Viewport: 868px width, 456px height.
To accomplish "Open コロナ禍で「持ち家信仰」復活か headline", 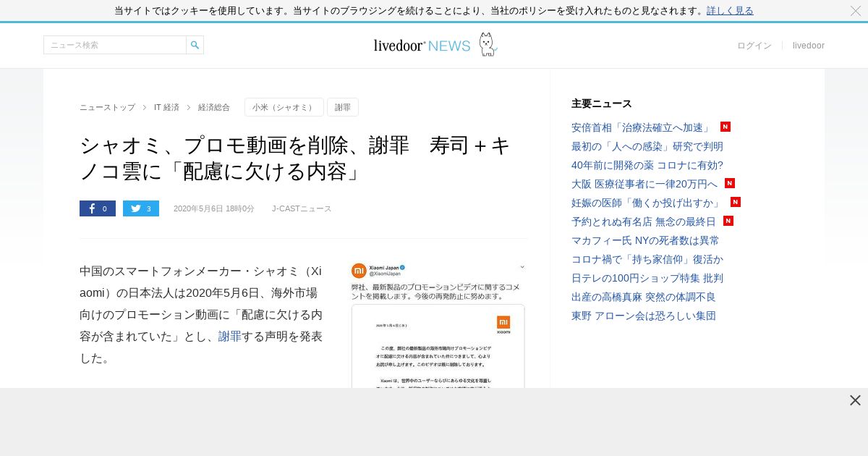I will pyautogui.click(x=647, y=259).
